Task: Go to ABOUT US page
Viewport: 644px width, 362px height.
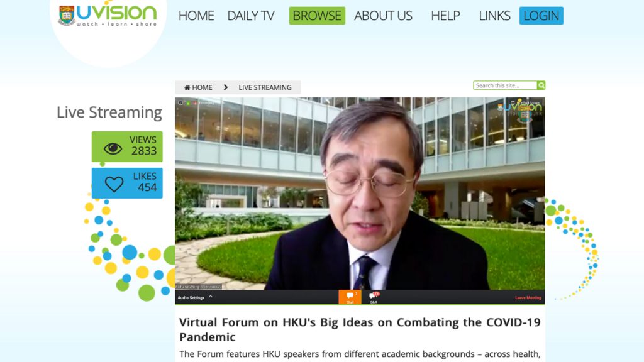Action: click(383, 16)
